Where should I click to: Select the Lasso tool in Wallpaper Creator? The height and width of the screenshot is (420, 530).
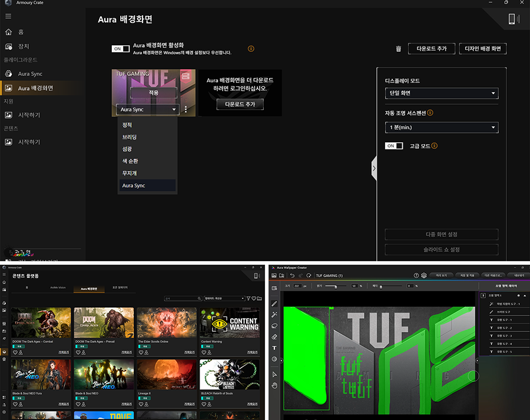pyautogui.click(x=274, y=326)
